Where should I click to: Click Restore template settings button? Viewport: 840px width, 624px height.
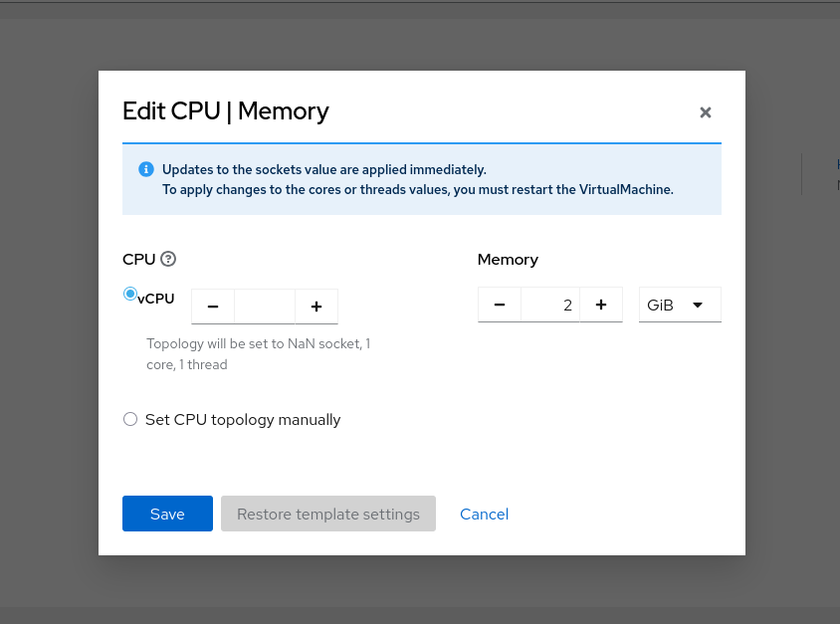(x=328, y=514)
